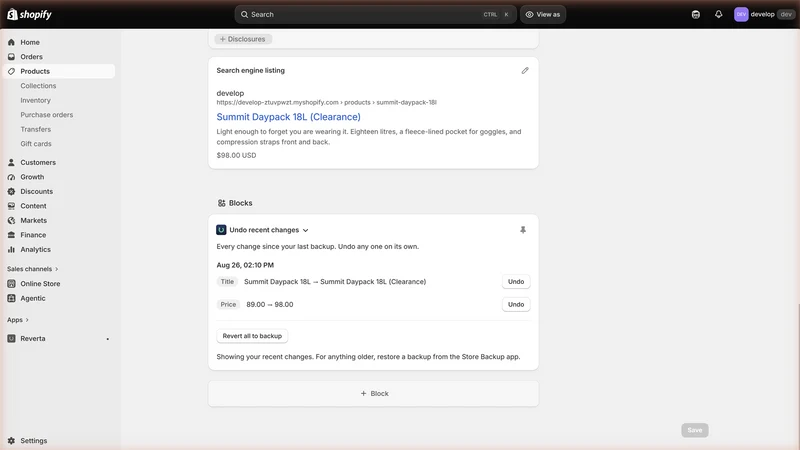Click the develop store avatar
800x450 pixels.
[741, 14]
